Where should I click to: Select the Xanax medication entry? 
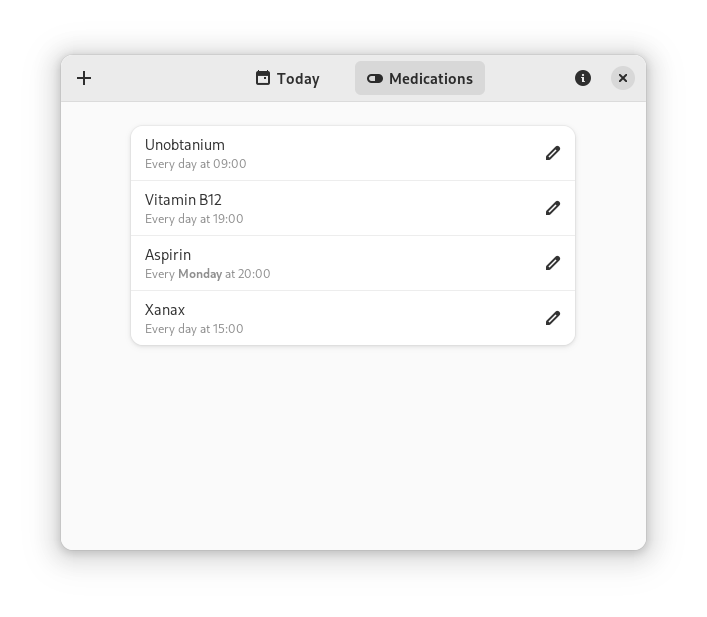pos(353,318)
